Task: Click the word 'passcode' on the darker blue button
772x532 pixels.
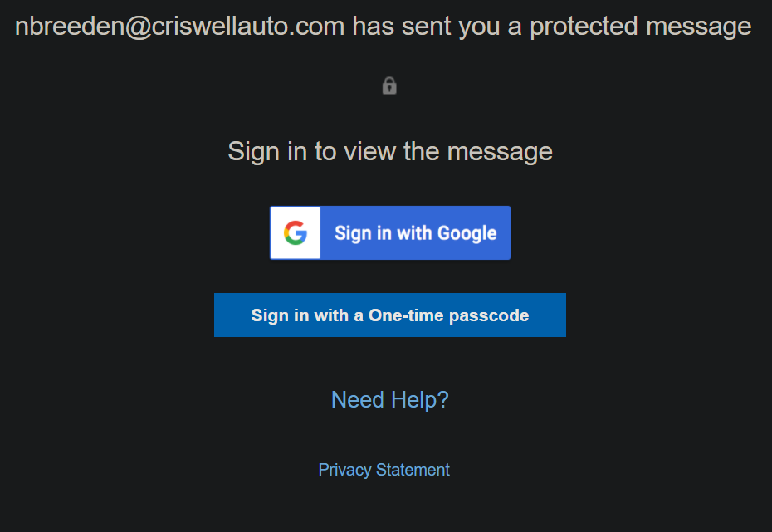Action: (x=489, y=316)
